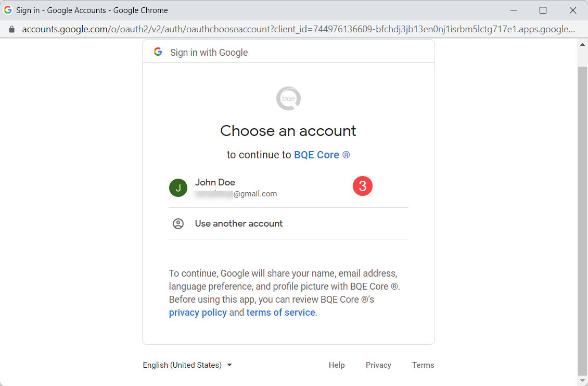Click the vertical scrollbar thumb
The height and width of the screenshot is (386, 588).
582,220
